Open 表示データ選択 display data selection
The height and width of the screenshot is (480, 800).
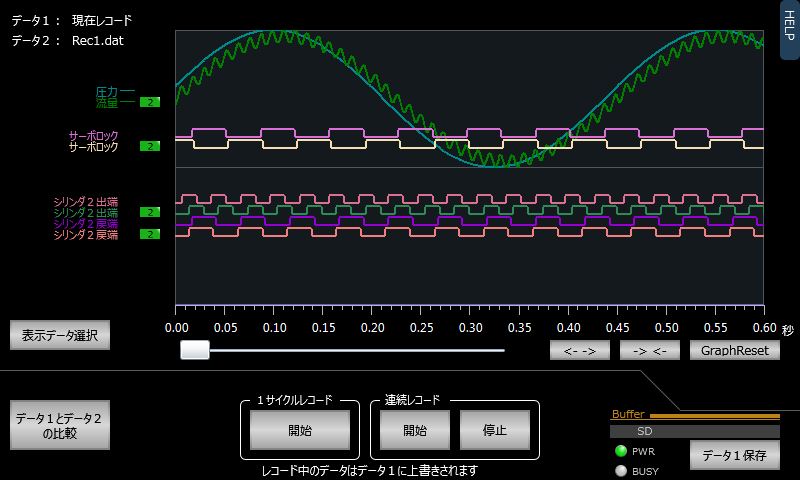tap(60, 335)
